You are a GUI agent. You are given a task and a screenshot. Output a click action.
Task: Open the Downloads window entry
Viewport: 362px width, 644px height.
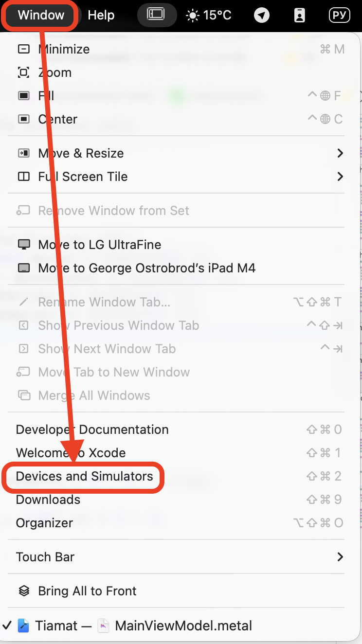(48, 500)
